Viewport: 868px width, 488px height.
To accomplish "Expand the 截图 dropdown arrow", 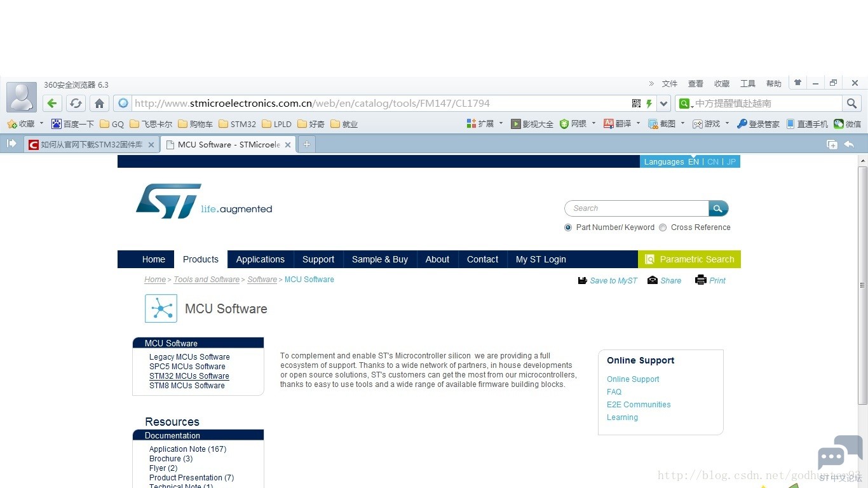I will (x=682, y=123).
